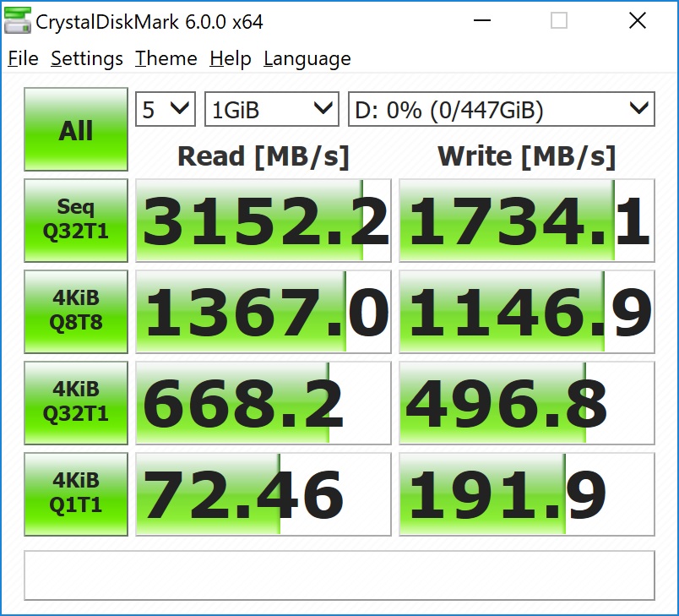This screenshot has width=679, height=616.
Task: Run all benchmarks with the All button
Action: pos(76,129)
